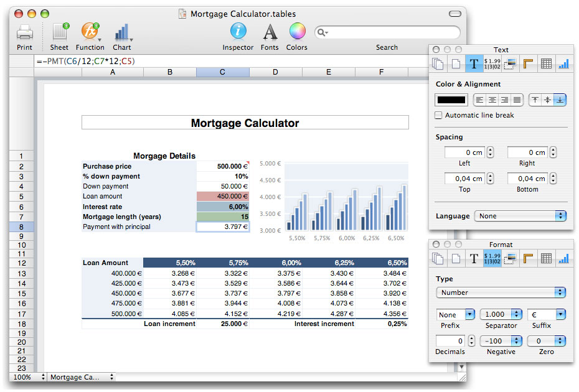579x392 pixels.
Task: Click the Top spacing stepper arrows
Action: [x=490, y=179]
